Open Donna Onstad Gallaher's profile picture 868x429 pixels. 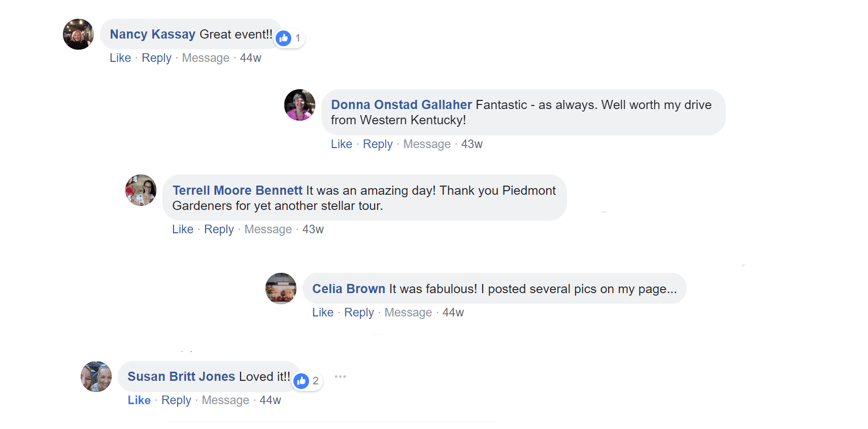pos(299,105)
